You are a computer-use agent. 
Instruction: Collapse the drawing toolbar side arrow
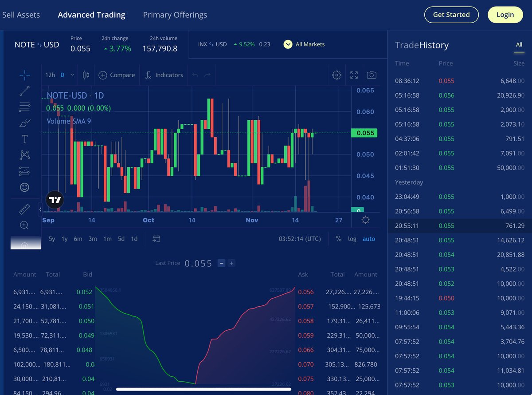pos(40,209)
